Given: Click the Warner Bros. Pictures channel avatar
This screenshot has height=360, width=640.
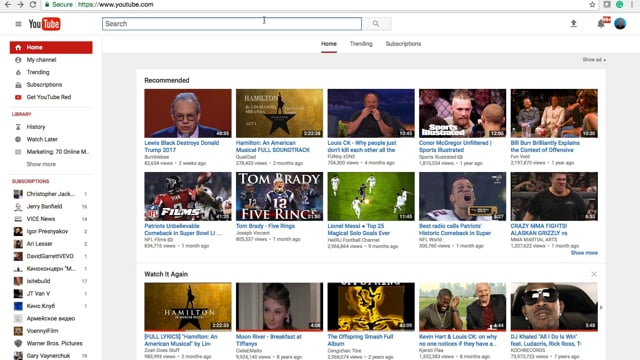Looking at the screenshot, I should [18, 343].
